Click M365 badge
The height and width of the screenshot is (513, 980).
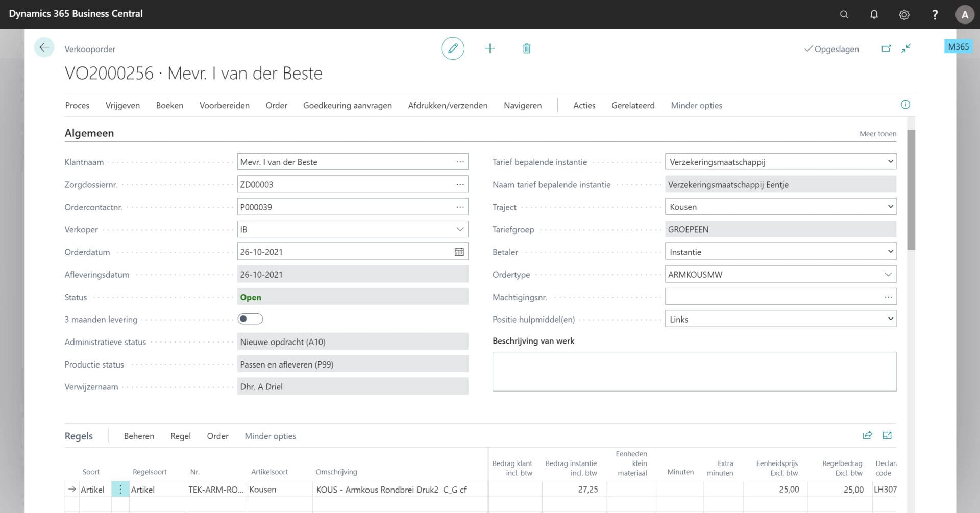[x=958, y=46]
